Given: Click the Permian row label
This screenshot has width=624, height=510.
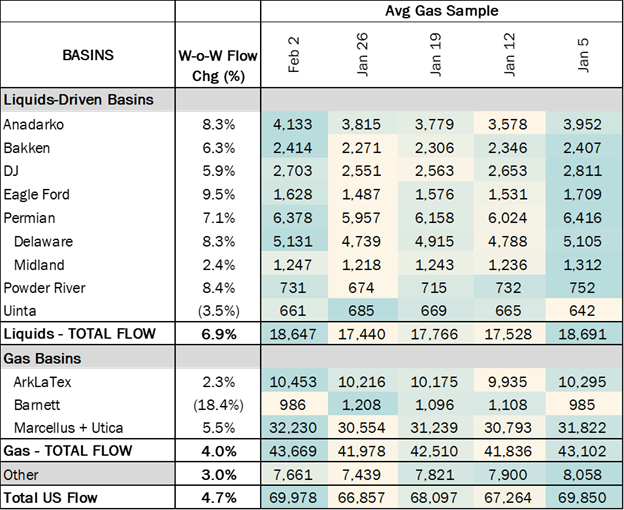Looking at the screenshot, I should pos(29,218).
